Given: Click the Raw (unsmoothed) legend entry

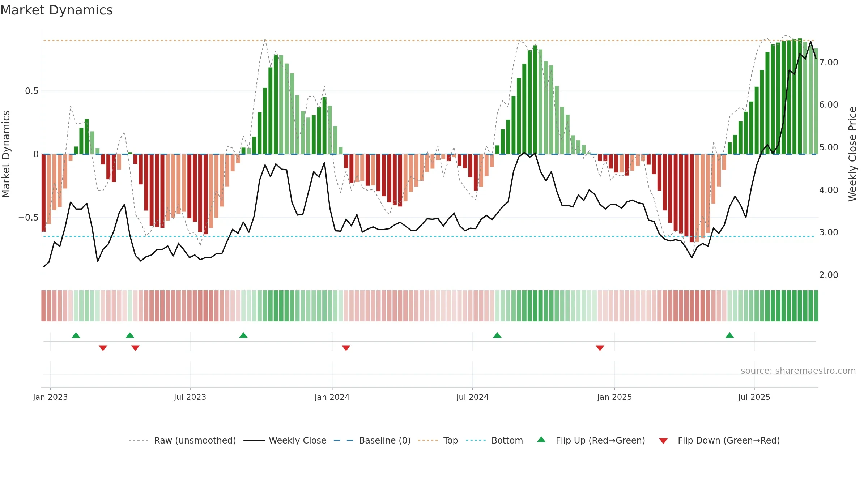Looking at the screenshot, I should [x=182, y=440].
